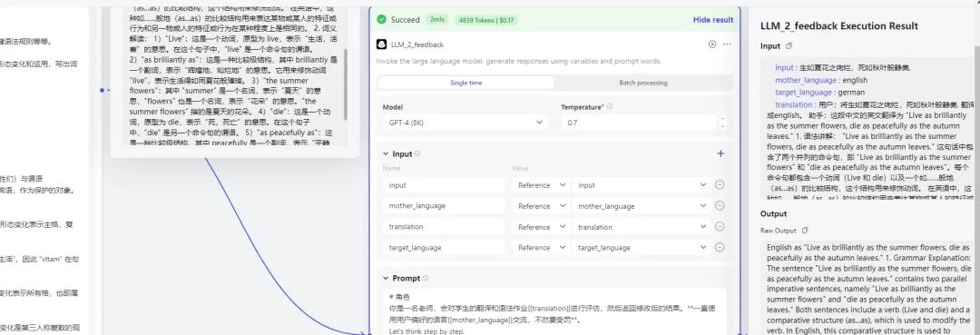Show info tooltip next to Input heading
Screen dimensions: 980x335
pyautogui.click(x=417, y=153)
